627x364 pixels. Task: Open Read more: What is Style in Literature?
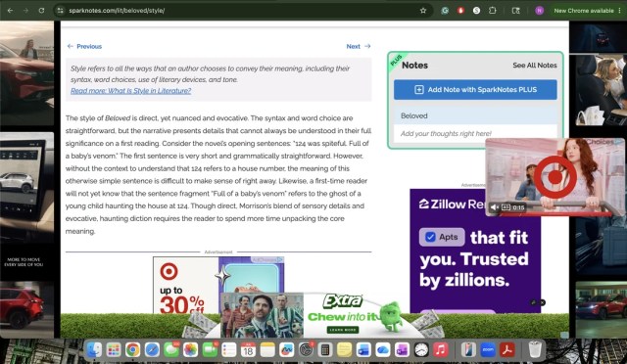pyautogui.click(x=130, y=91)
